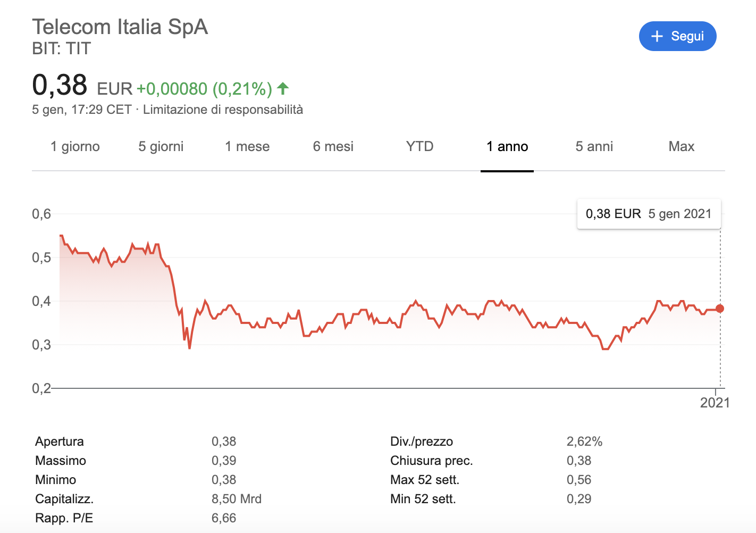This screenshot has height=533, width=756.
Task: Click the Telecom Italia SpA title
Action: coord(120,27)
